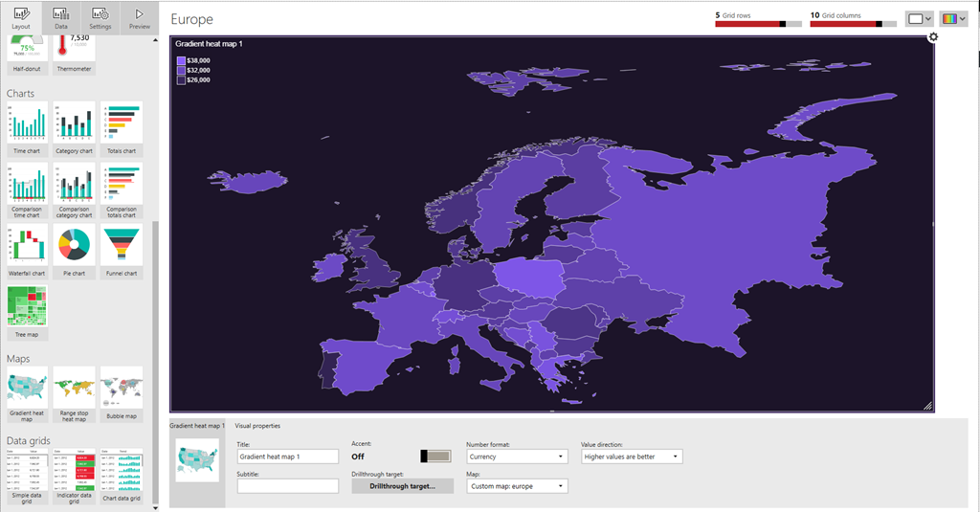
Task: Open the Preview tab
Action: click(140, 17)
